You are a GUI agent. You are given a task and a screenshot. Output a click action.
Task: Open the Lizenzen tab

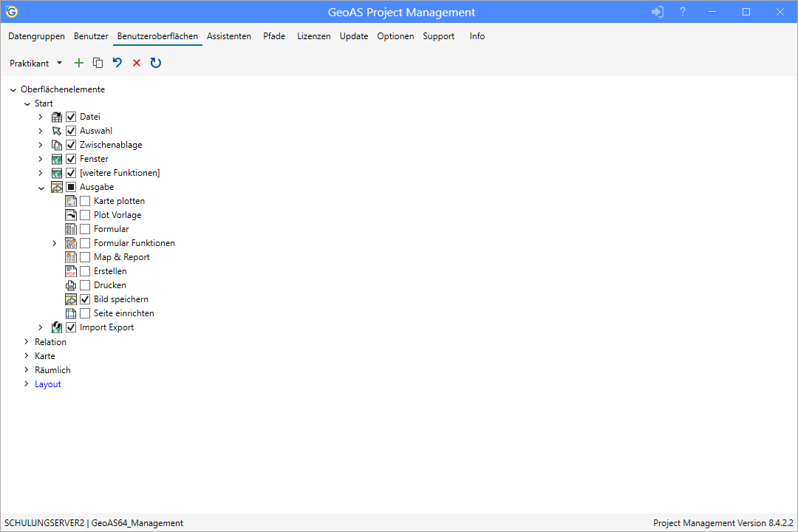tap(314, 36)
